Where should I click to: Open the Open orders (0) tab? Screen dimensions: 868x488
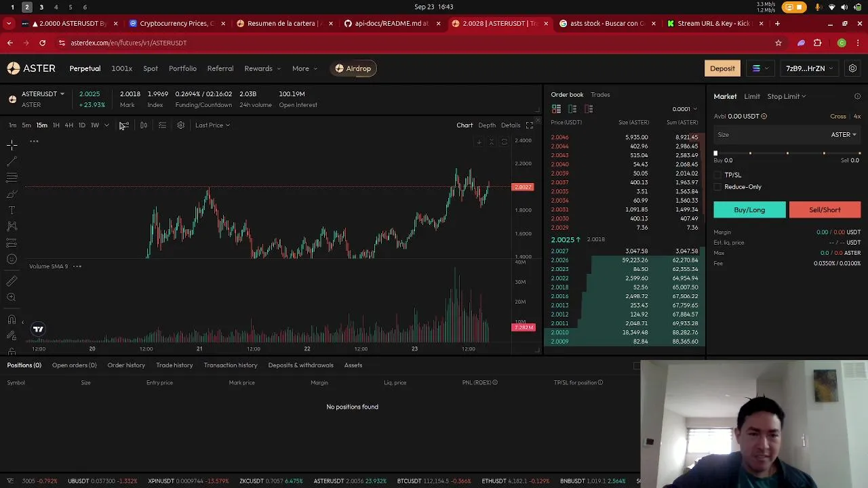[x=75, y=365]
